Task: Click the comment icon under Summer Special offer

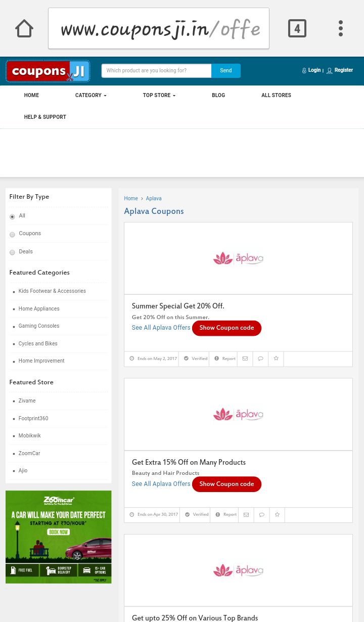Action: point(260,359)
